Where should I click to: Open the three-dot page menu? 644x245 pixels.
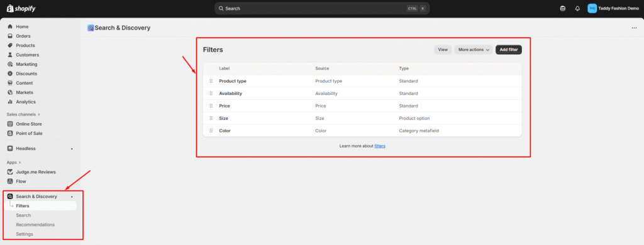[x=634, y=28]
